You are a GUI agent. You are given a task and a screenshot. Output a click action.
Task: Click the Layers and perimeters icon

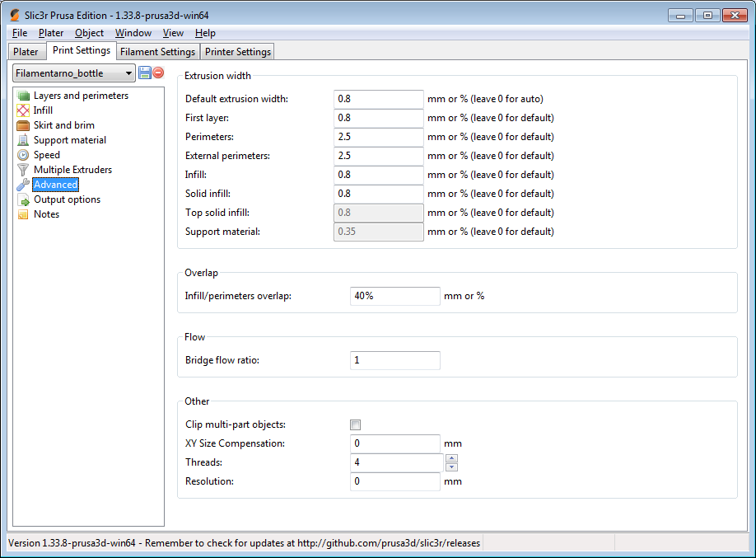coord(23,96)
